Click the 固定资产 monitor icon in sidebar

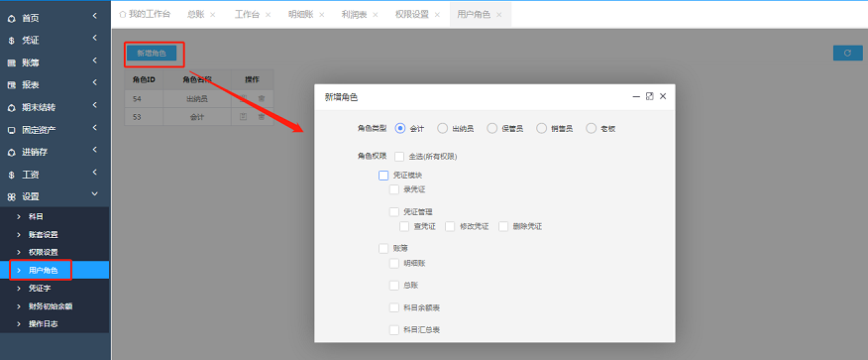[11, 130]
